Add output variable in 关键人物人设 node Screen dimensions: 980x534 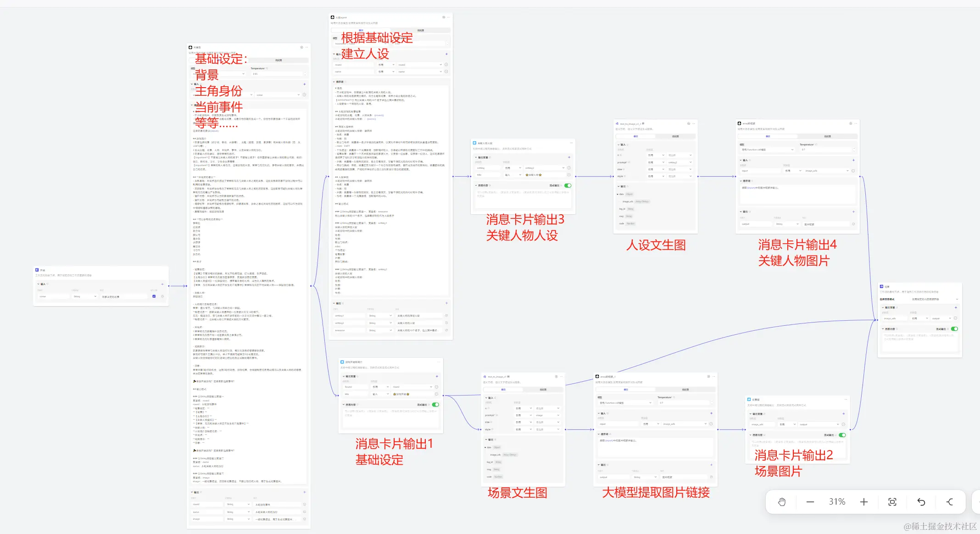pyautogui.click(x=569, y=157)
